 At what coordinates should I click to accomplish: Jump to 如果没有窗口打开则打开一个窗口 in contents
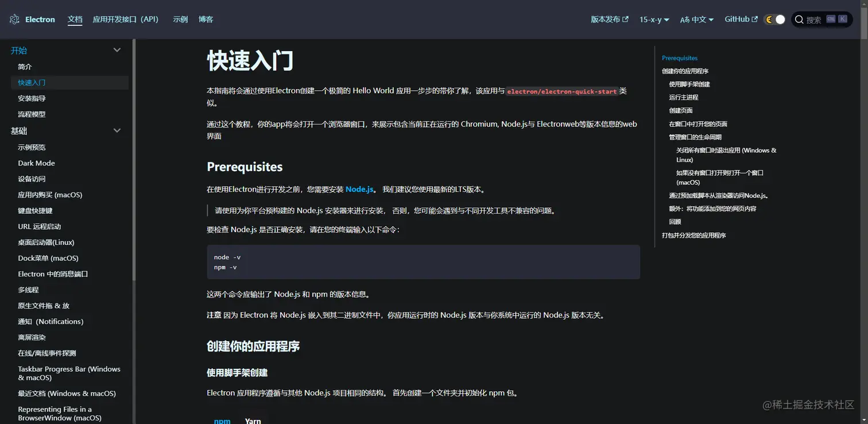[x=720, y=178]
